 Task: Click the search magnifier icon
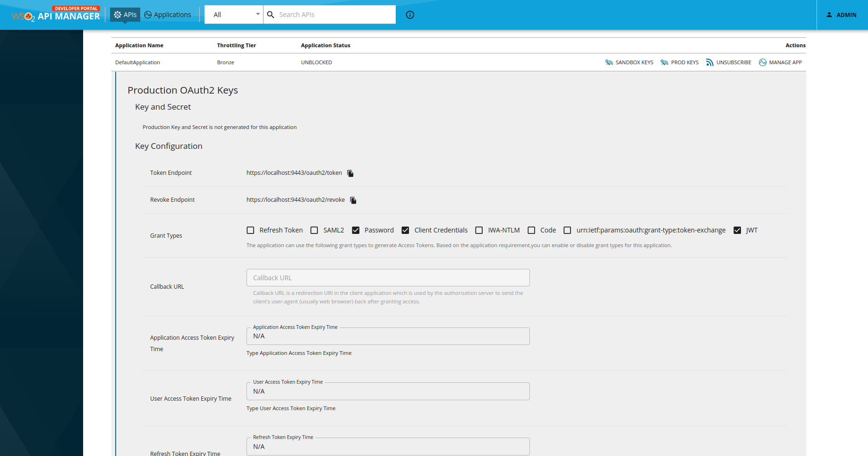271,15
